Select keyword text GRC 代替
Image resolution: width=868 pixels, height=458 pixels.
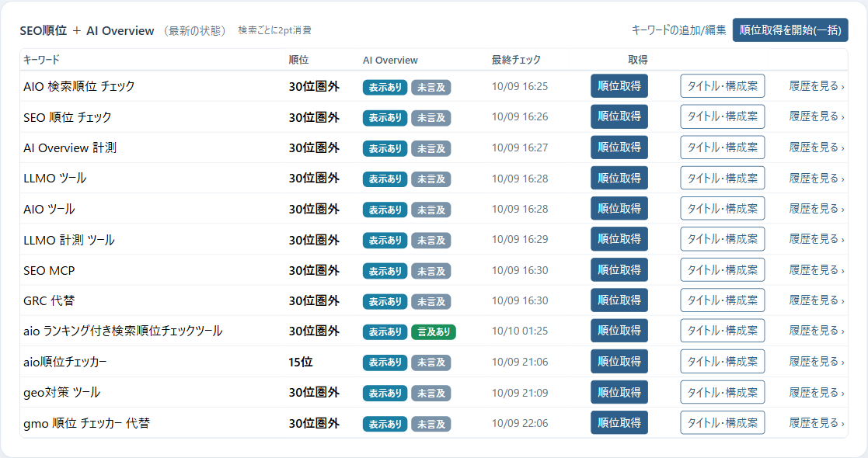click(x=49, y=301)
